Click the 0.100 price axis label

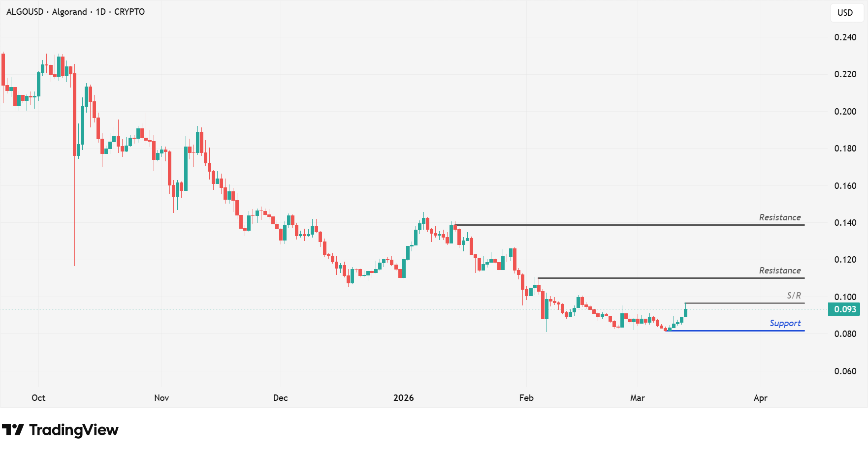(x=845, y=297)
